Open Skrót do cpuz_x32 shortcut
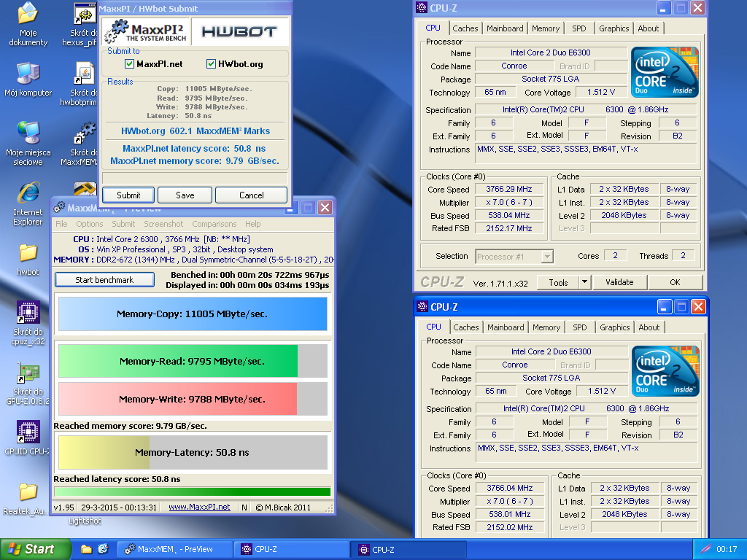The image size is (747, 560). click(x=28, y=323)
